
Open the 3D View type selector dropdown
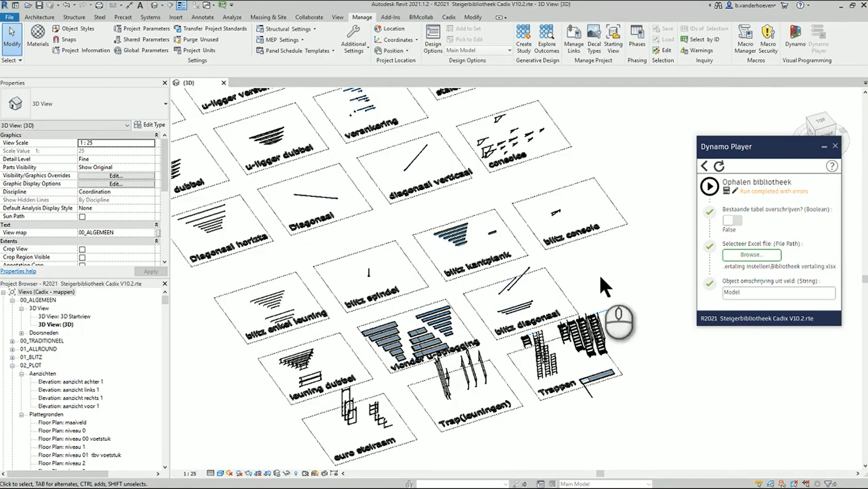point(165,104)
